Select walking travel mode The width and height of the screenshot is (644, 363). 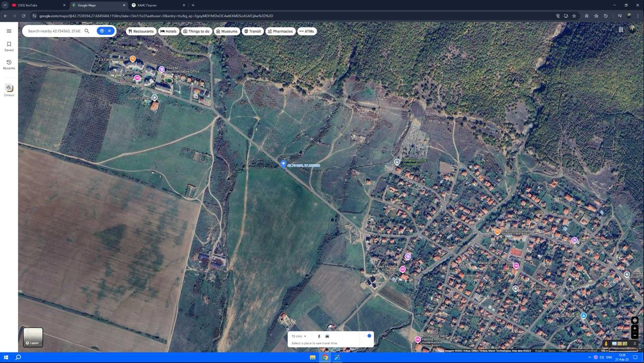coord(319,336)
